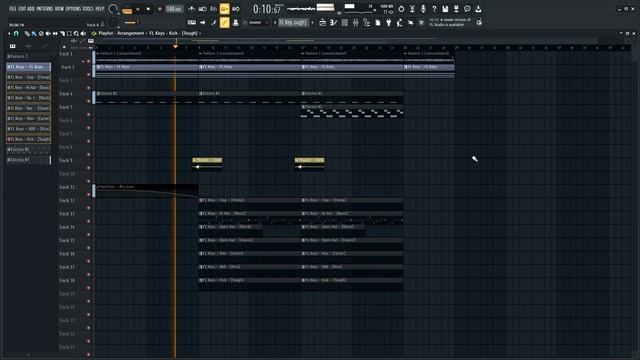Screen dimensions: 640x360
Task: Select the playlist draw pencil tool
Action: pos(27,33)
